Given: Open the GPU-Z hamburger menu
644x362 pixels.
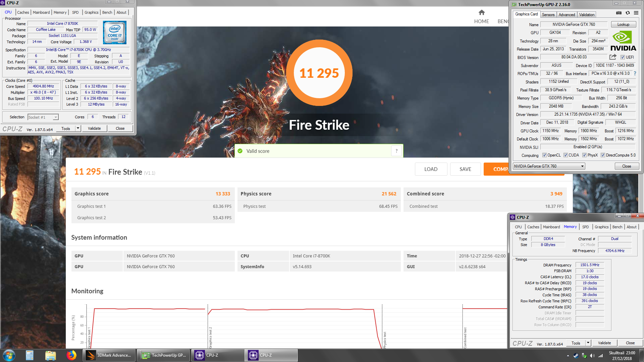Looking at the screenshot, I should 636,13.
